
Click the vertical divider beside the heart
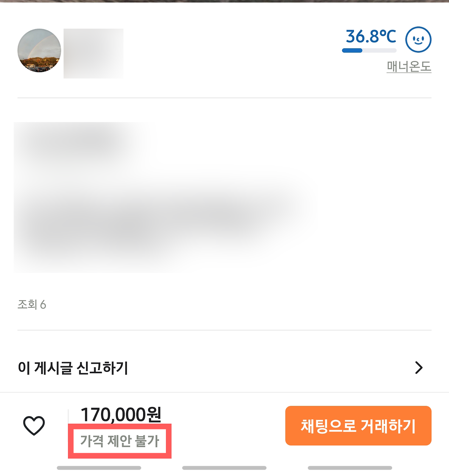point(68,416)
